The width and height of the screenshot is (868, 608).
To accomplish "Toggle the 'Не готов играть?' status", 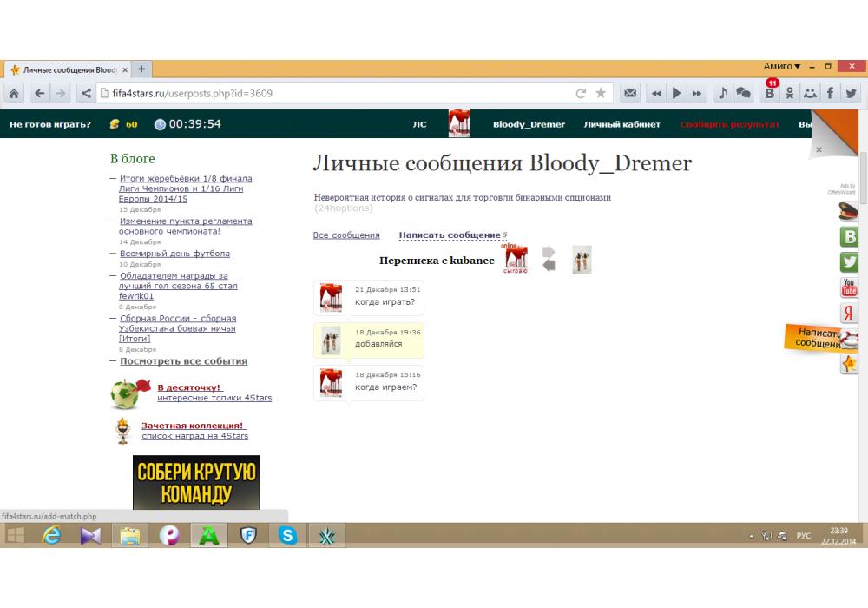I will 50,124.
